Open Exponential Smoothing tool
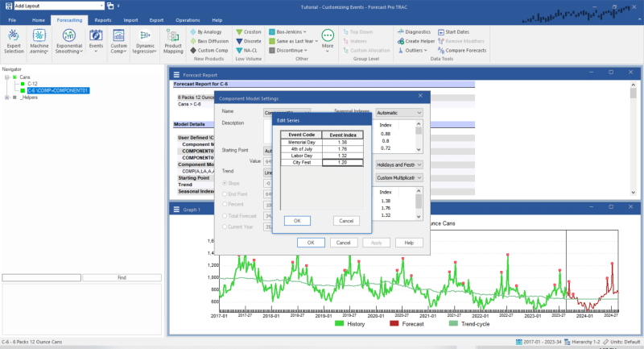Screen dimensions: 644x349 [69, 42]
